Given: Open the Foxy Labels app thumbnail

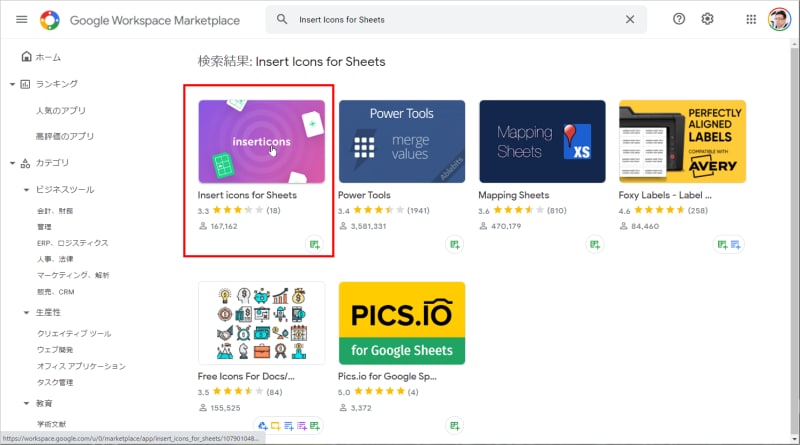Looking at the screenshot, I should coord(682,141).
